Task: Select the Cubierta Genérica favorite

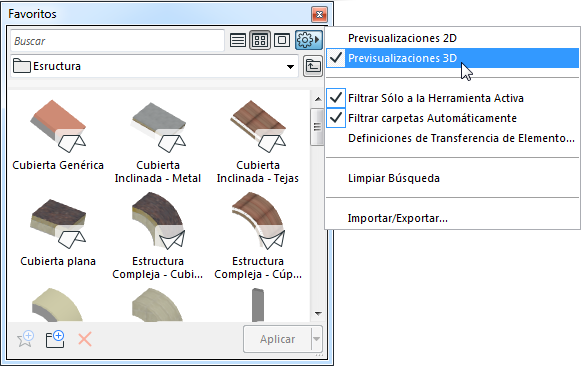Action: click(x=58, y=135)
